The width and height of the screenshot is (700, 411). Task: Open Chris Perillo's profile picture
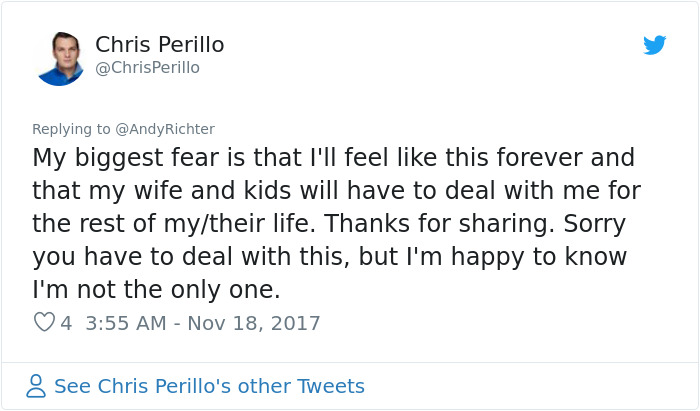tap(60, 58)
